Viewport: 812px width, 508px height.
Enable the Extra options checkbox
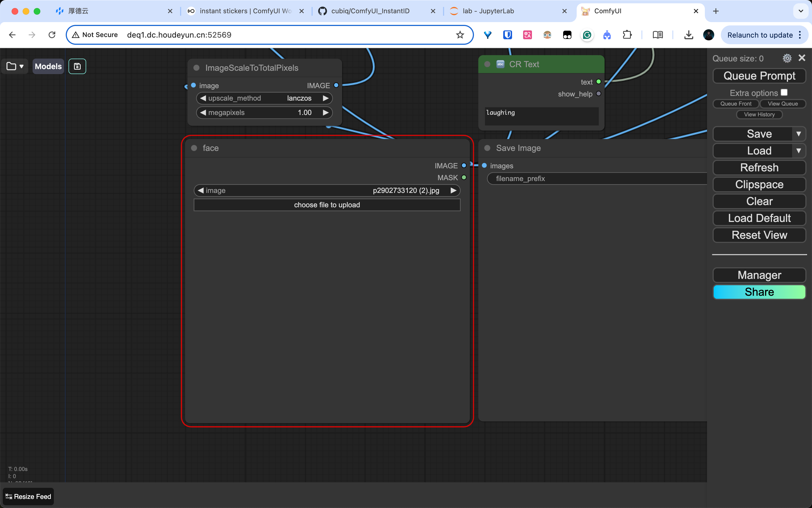point(784,92)
